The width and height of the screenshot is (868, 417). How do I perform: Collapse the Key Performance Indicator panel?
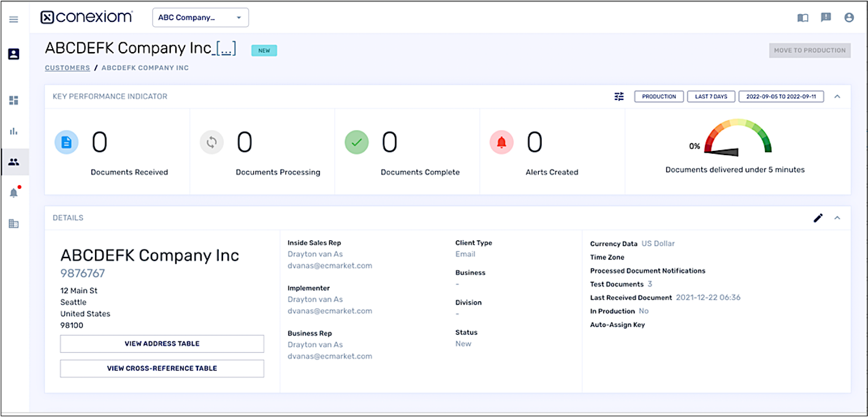837,96
